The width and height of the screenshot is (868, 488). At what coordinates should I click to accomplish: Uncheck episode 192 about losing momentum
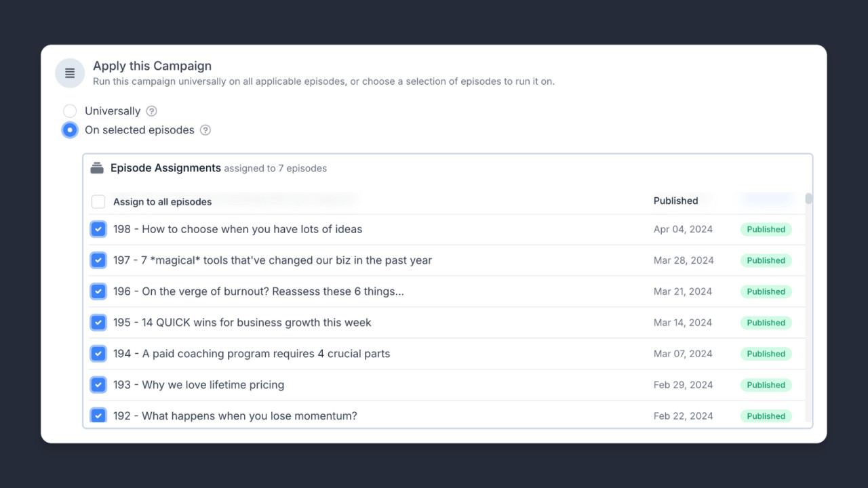[98, 415]
